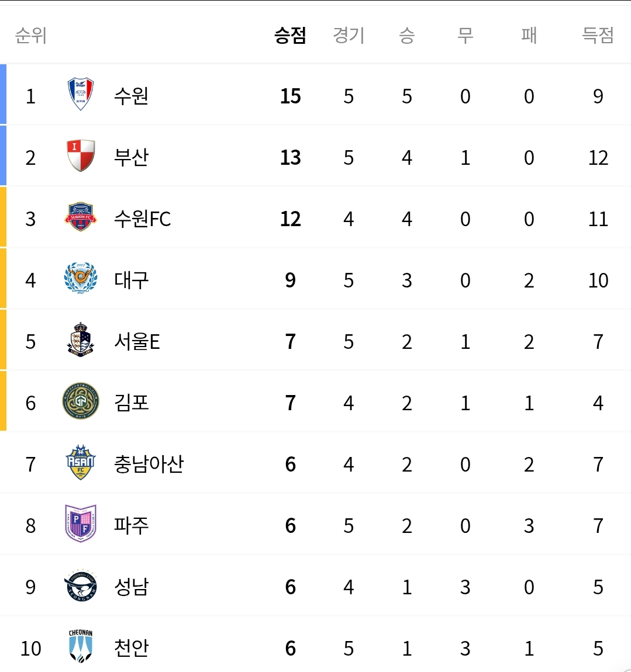Open the Seoul E-Land club badge
The height and width of the screenshot is (672, 631).
[x=81, y=340]
